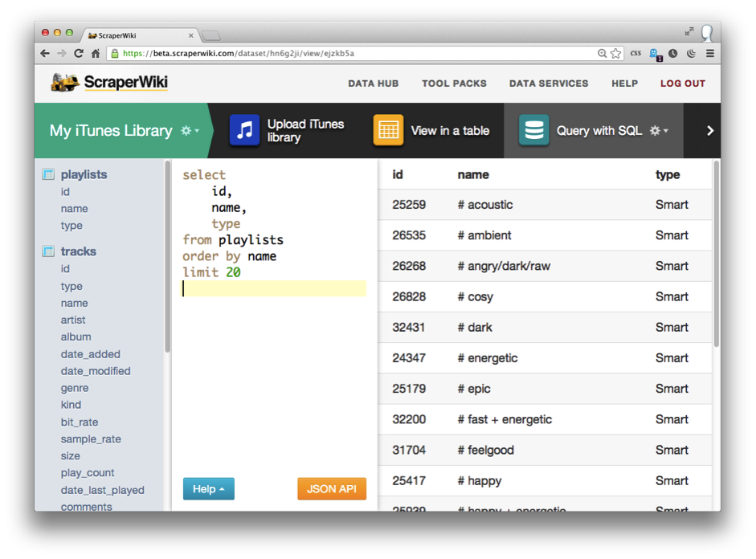The width and height of the screenshot is (756, 559).
Task: Select the tracks table heading
Action: pyautogui.click(x=78, y=251)
